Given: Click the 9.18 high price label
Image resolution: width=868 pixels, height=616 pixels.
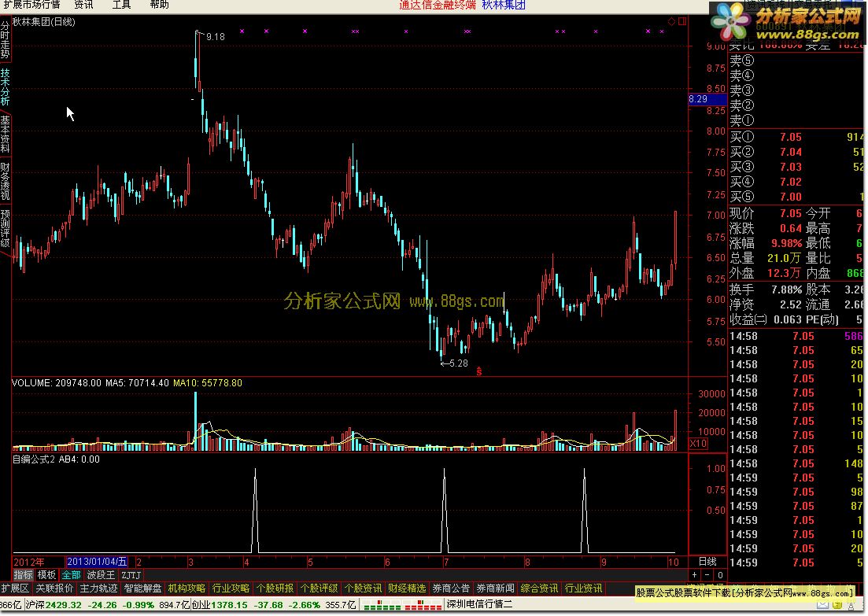Looking at the screenshot, I should click(x=216, y=36).
